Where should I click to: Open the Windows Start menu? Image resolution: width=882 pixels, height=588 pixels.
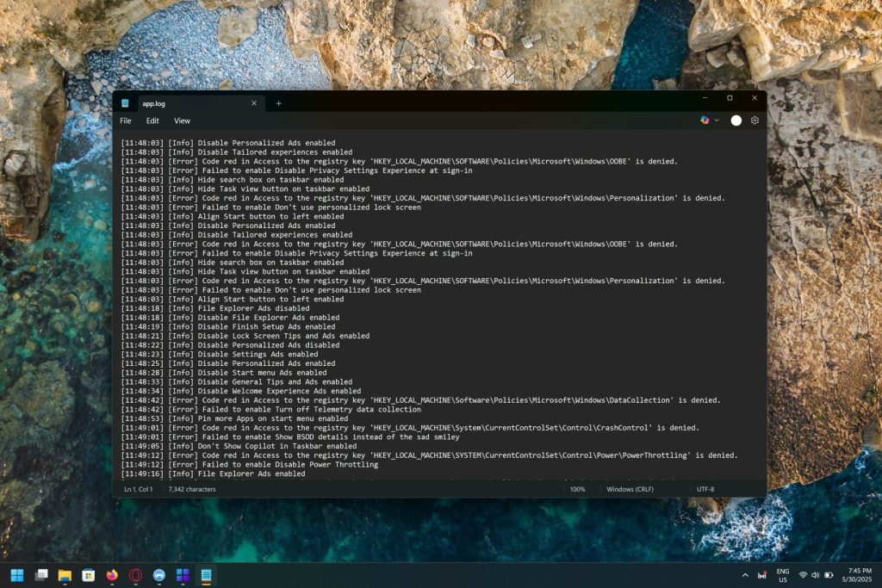coord(17,574)
